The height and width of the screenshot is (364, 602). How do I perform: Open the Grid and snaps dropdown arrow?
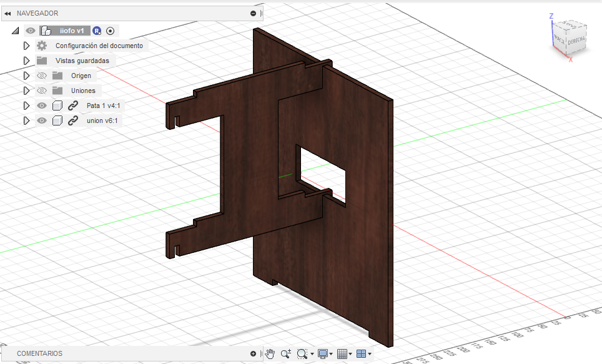pos(350,354)
